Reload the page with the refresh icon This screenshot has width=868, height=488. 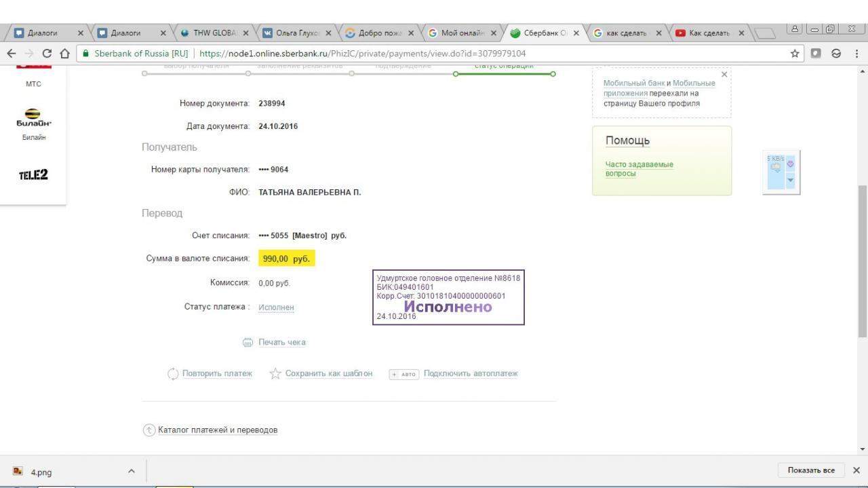point(47,54)
